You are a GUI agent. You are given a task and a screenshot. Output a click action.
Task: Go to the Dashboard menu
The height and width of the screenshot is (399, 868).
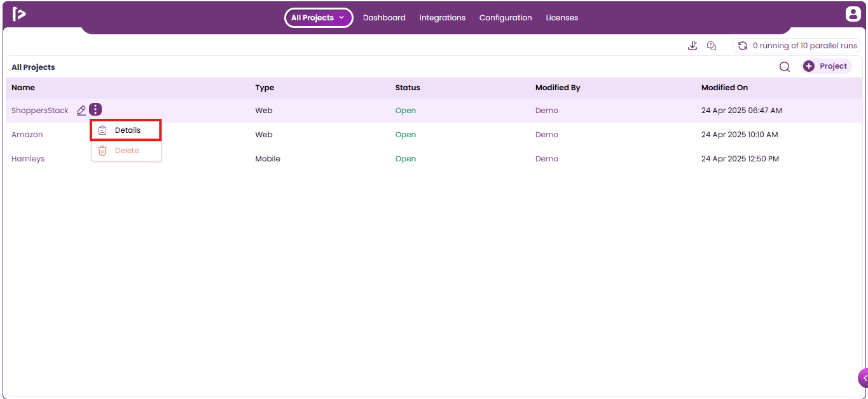(384, 18)
